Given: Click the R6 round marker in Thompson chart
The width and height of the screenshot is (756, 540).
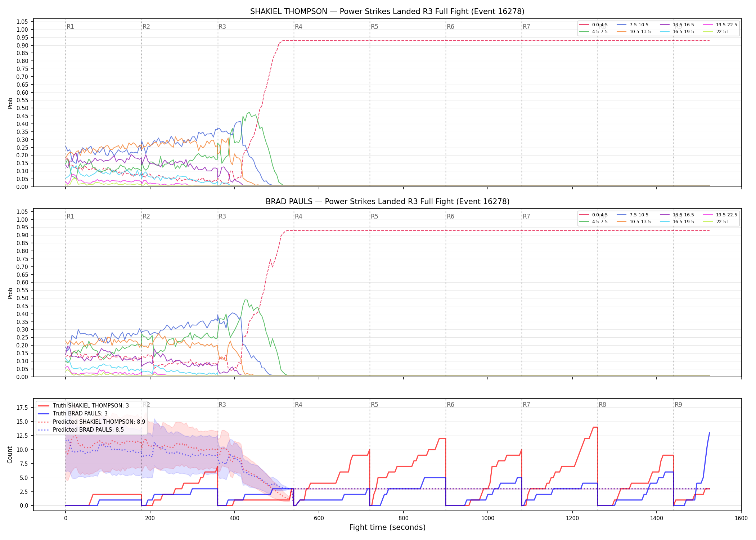Looking at the screenshot, I should [x=450, y=27].
